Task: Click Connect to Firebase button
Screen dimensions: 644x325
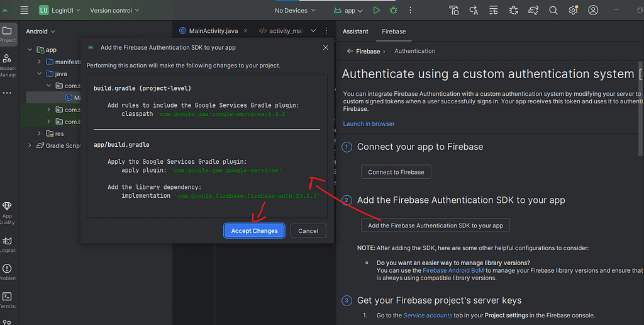Action: (396, 172)
